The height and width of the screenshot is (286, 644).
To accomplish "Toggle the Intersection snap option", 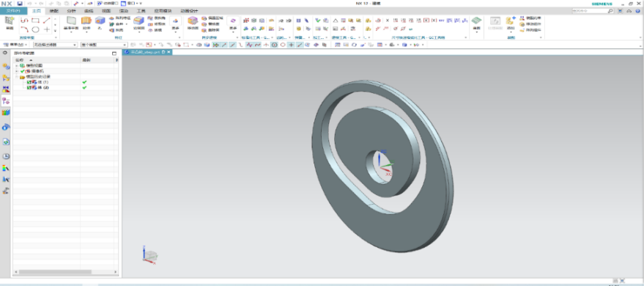I will tap(266, 45).
